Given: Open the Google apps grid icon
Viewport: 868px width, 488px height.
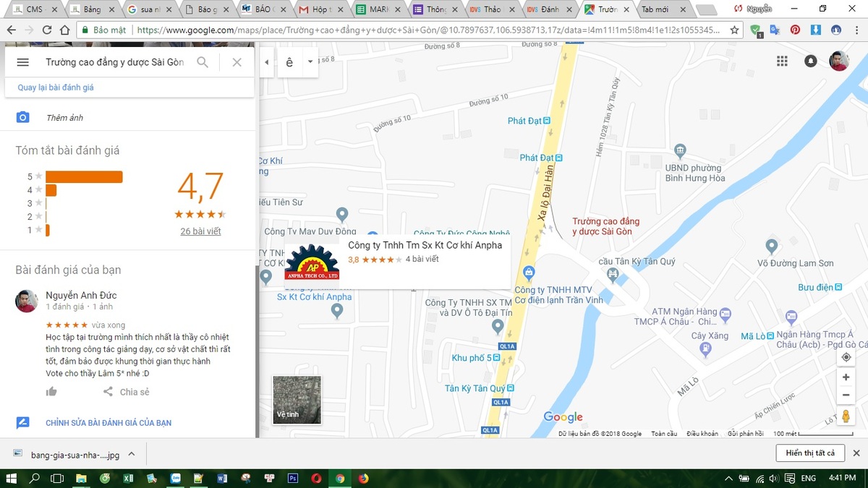Looking at the screenshot, I should coord(782,61).
